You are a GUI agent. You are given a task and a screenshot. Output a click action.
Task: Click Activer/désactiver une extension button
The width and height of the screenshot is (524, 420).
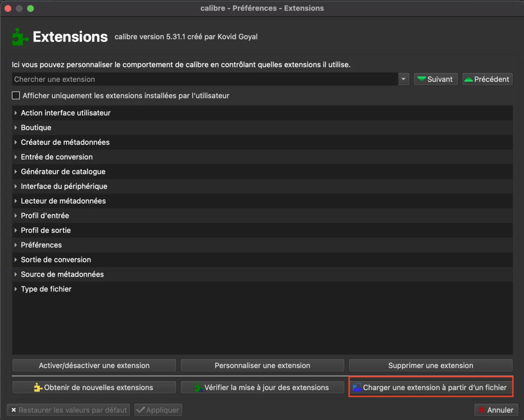pos(94,365)
